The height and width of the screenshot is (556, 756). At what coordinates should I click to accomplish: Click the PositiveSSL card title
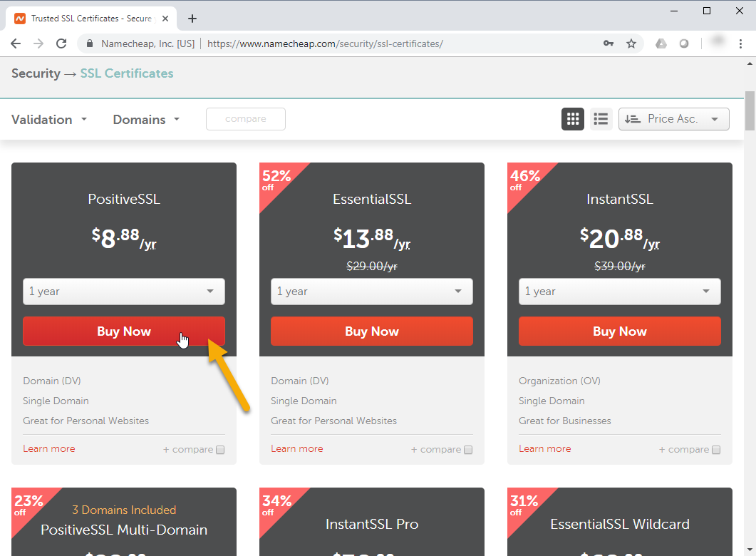tap(124, 200)
